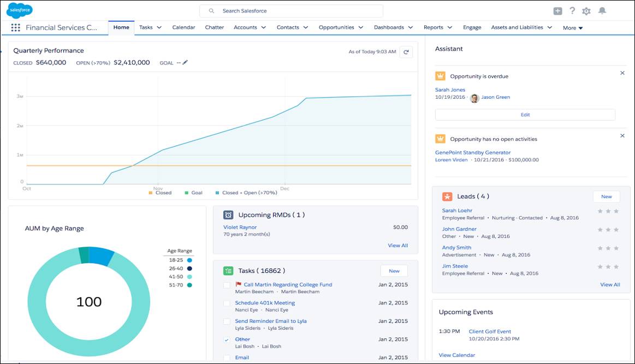
Task: Create a new lead with New button
Action: coord(606,196)
